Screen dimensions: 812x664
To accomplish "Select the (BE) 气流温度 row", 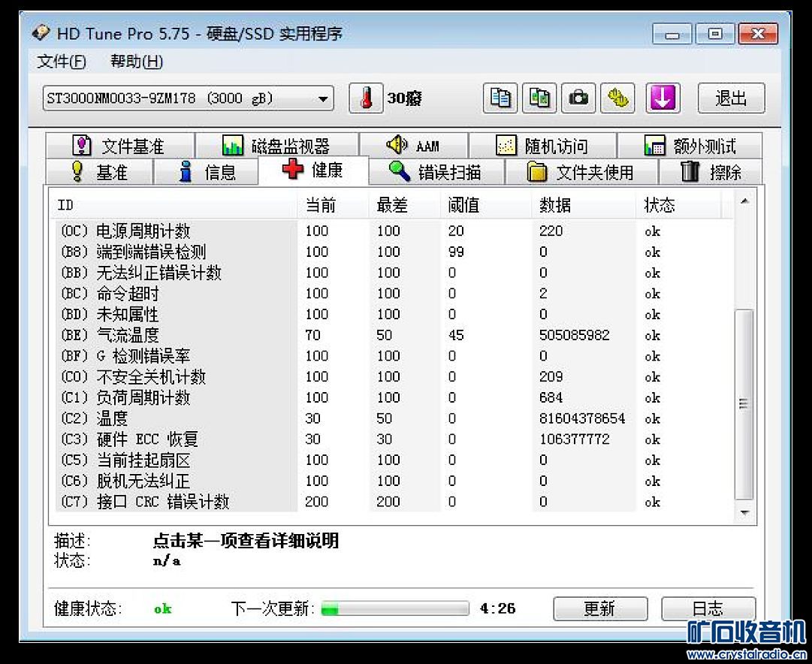I will point(394,335).
